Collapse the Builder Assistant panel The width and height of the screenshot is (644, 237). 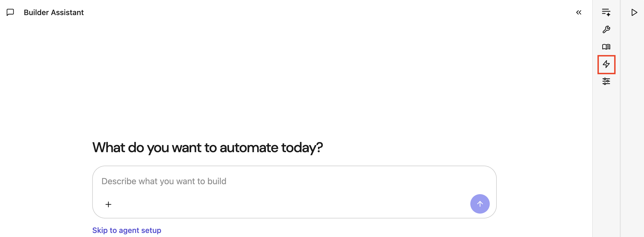pyautogui.click(x=579, y=12)
